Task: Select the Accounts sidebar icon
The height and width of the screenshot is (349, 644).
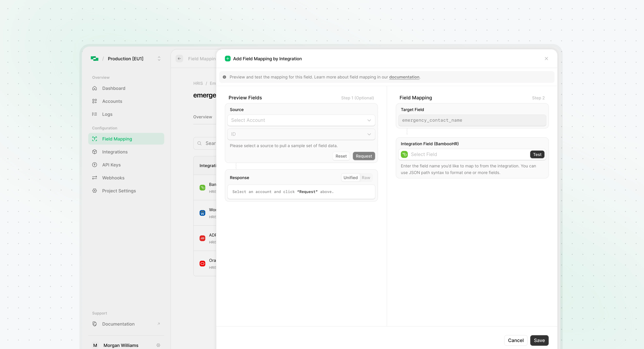Action: [95, 101]
